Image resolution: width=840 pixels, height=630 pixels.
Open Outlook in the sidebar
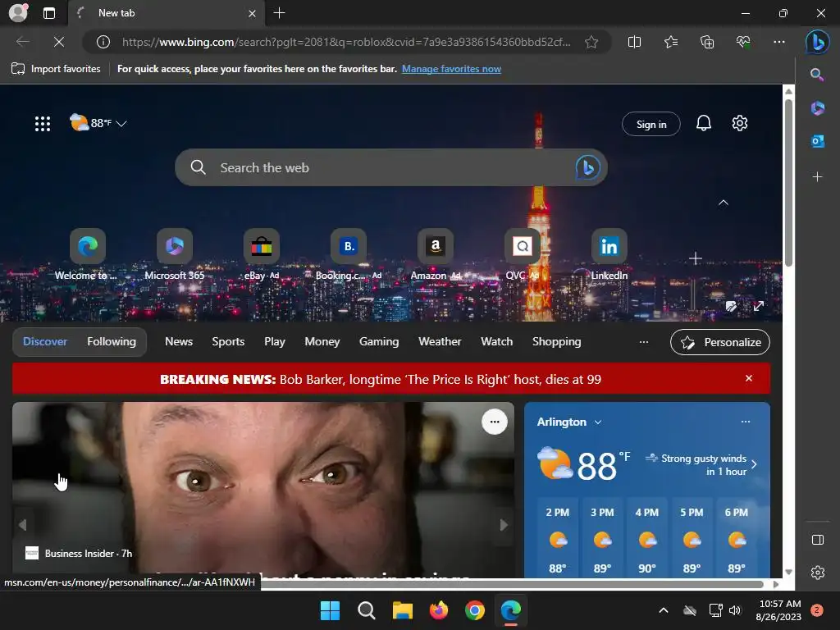pyautogui.click(x=817, y=141)
